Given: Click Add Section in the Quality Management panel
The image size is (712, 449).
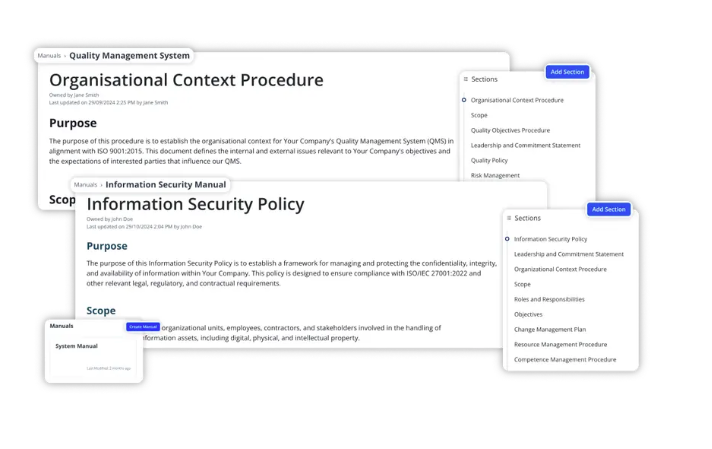Looking at the screenshot, I should coord(567,72).
